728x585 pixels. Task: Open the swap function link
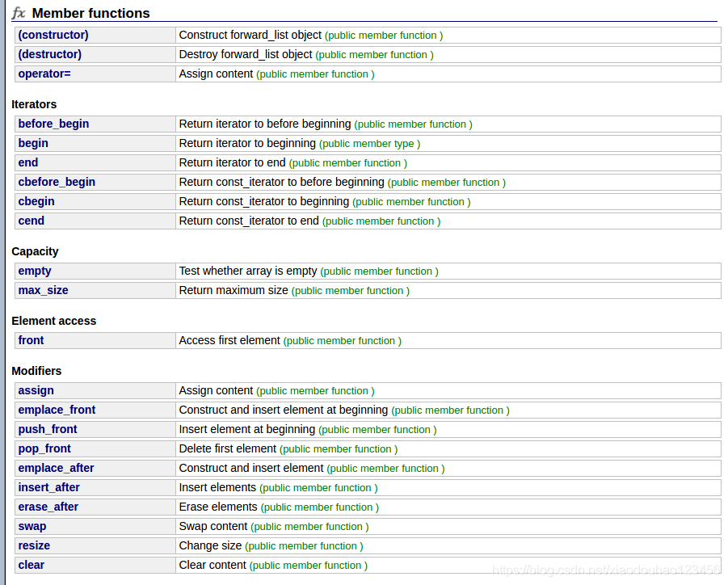coord(32,527)
